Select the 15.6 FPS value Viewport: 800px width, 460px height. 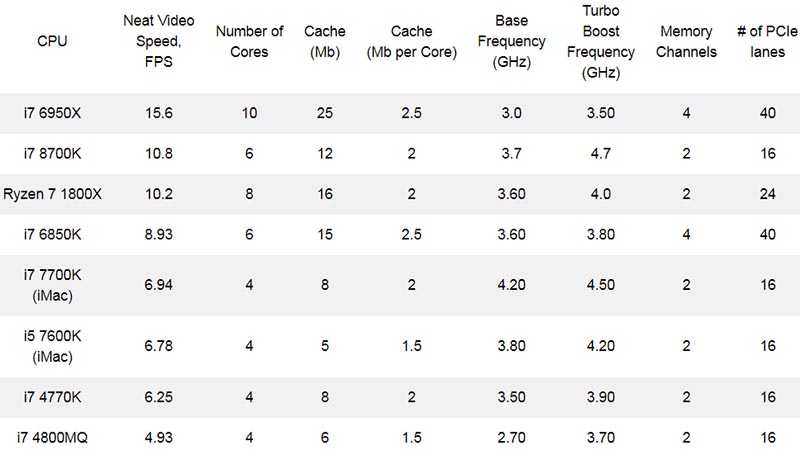pyautogui.click(x=159, y=113)
